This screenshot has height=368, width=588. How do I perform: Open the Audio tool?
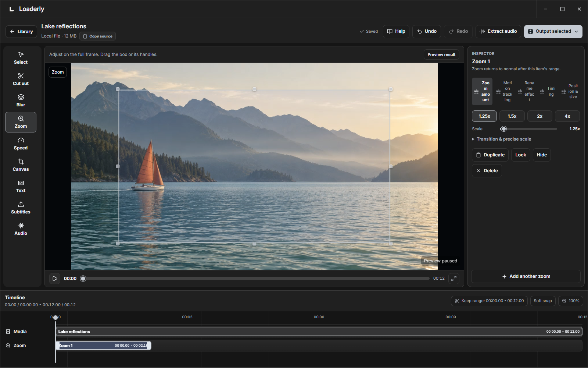click(21, 229)
